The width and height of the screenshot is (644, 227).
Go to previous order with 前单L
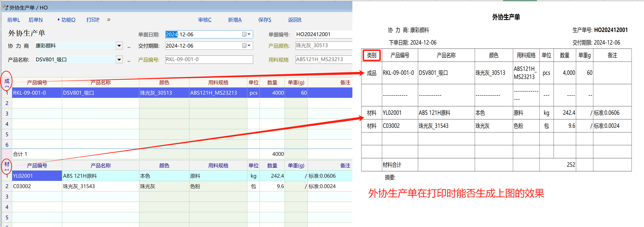[13, 20]
